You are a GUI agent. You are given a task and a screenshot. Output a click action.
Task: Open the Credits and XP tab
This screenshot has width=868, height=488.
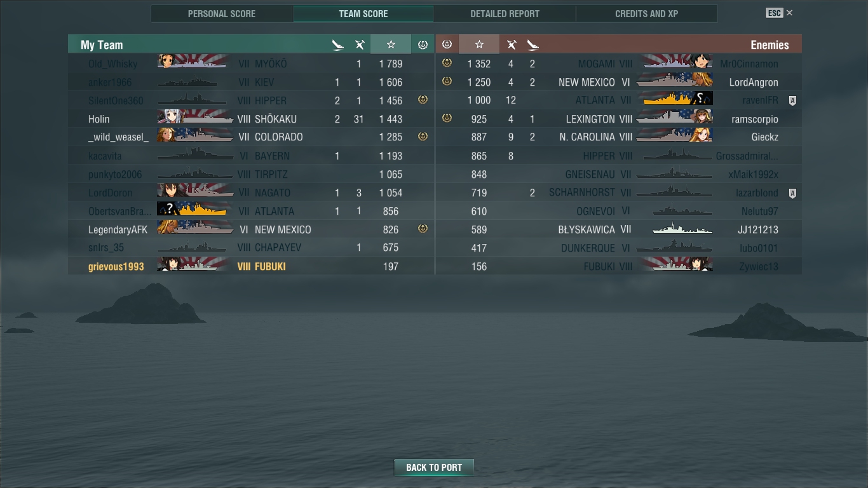[x=647, y=13]
